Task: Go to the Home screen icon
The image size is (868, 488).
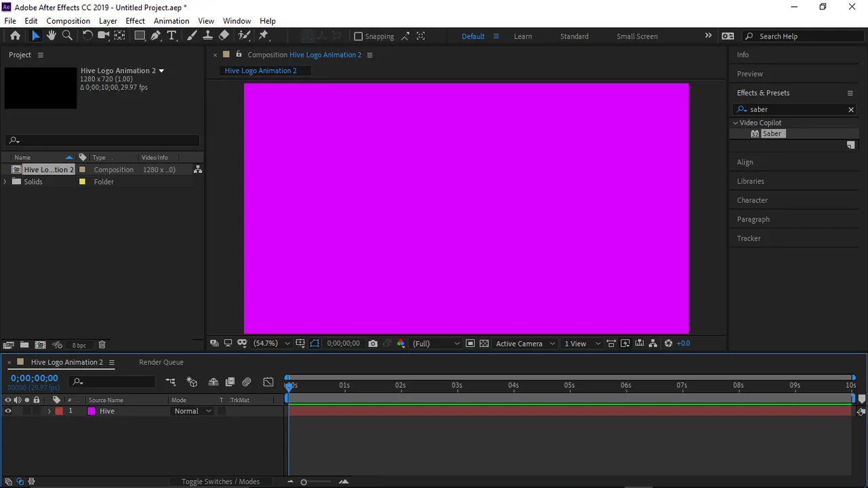Action: 15,36
